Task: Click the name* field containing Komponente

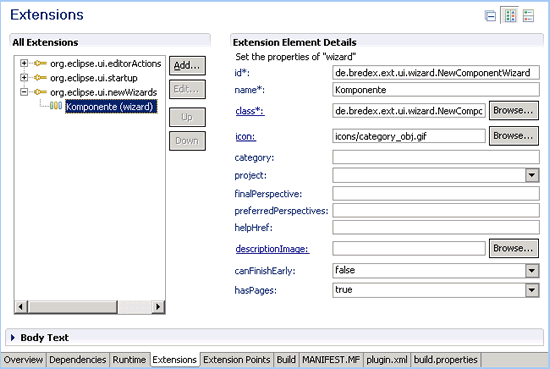Action: [436, 90]
